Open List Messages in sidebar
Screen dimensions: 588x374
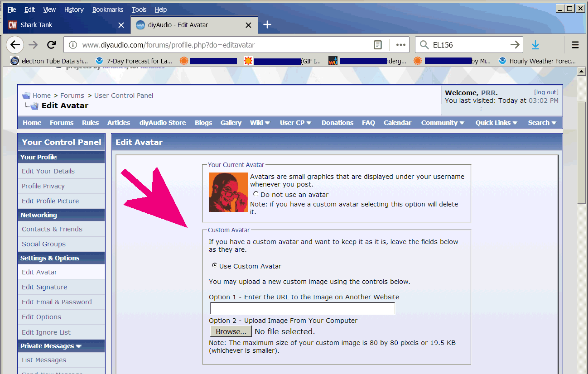pos(44,360)
